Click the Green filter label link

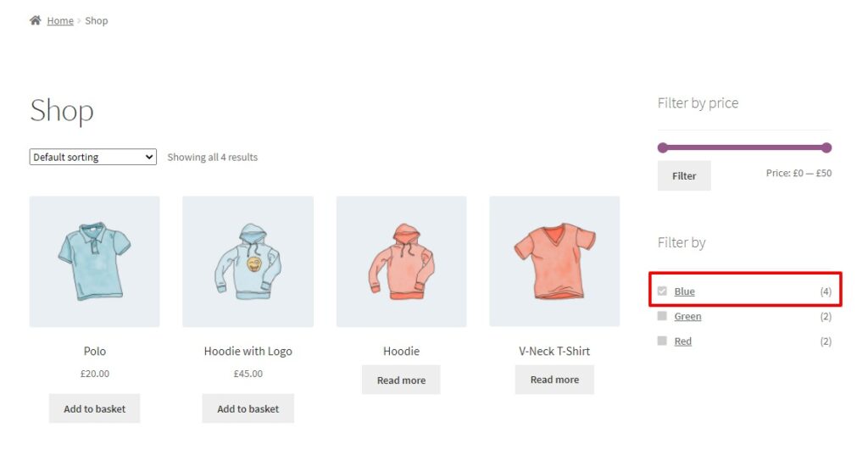(x=687, y=316)
